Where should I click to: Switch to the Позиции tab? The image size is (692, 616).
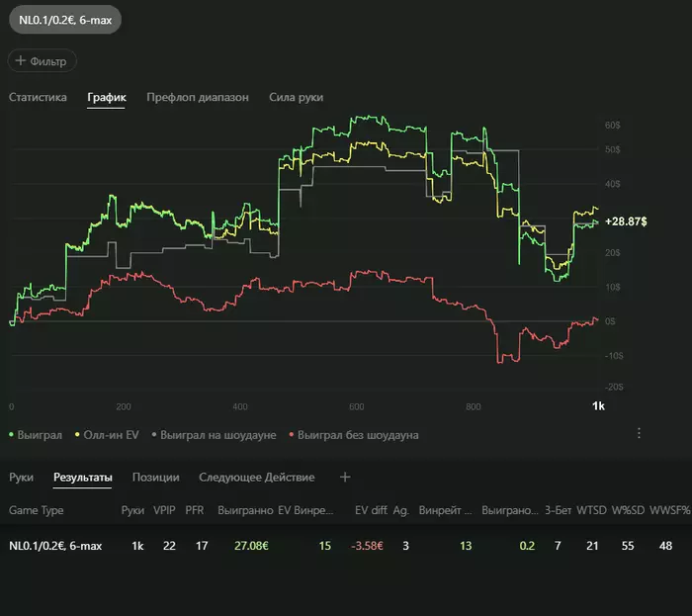[x=156, y=478]
